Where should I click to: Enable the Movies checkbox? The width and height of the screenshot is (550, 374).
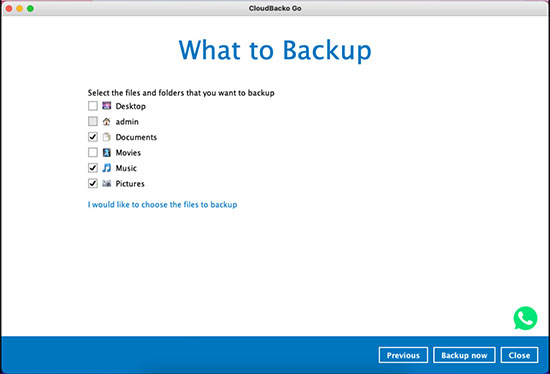coord(93,152)
